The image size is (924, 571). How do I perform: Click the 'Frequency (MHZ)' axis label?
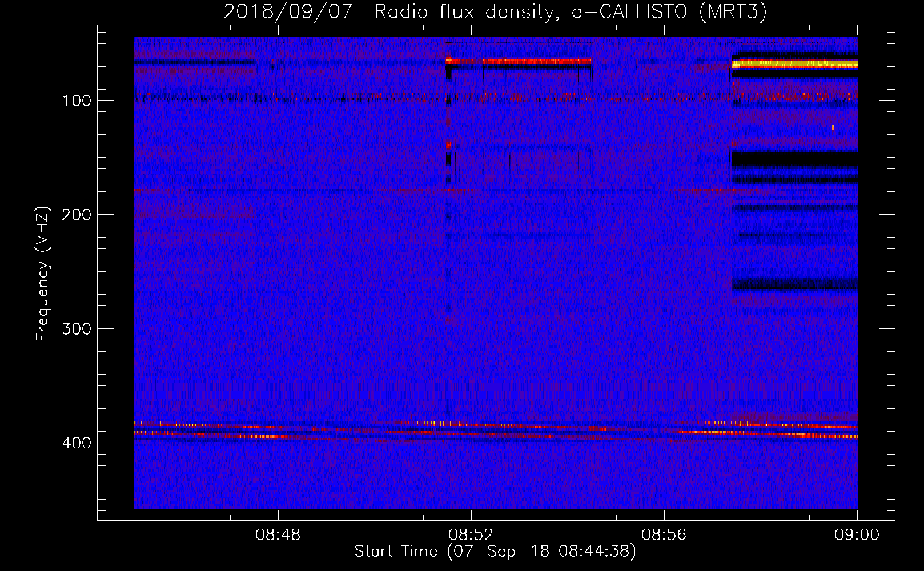pyautogui.click(x=43, y=274)
